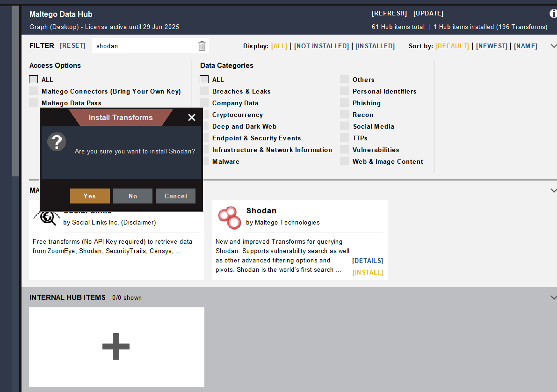Click 'by Social Links Inc. (Disclaimer)' text
The image size is (557, 392).
click(x=109, y=223)
